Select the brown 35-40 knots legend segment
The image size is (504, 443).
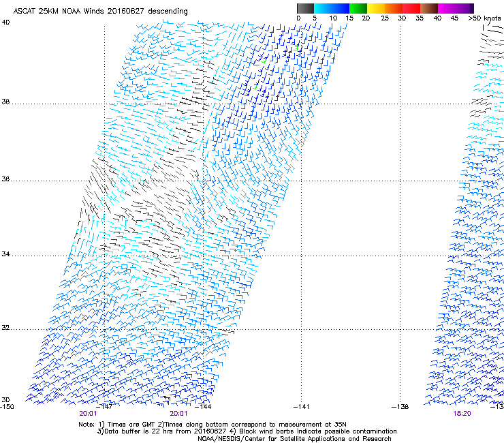(x=429, y=8)
